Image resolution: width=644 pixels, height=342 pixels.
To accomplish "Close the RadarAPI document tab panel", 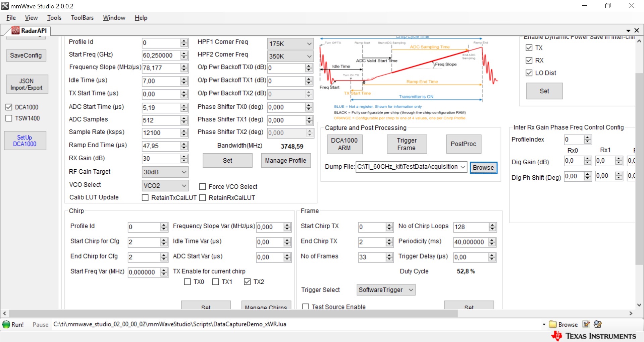I will coord(637,31).
